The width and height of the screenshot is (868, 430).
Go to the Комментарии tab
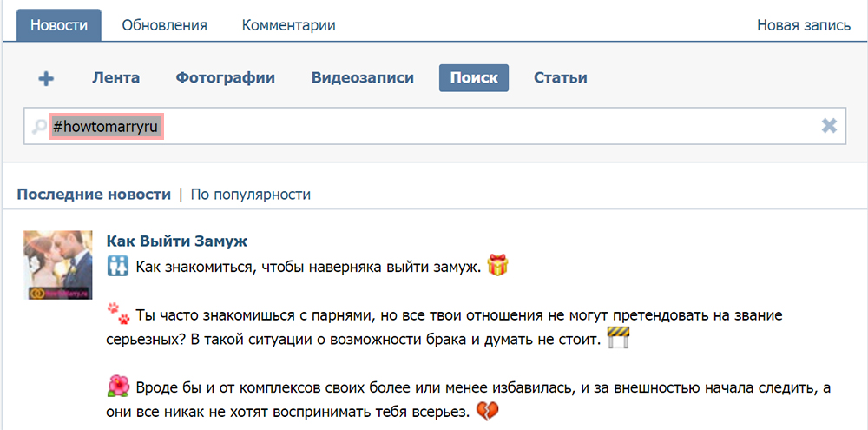[x=288, y=25]
